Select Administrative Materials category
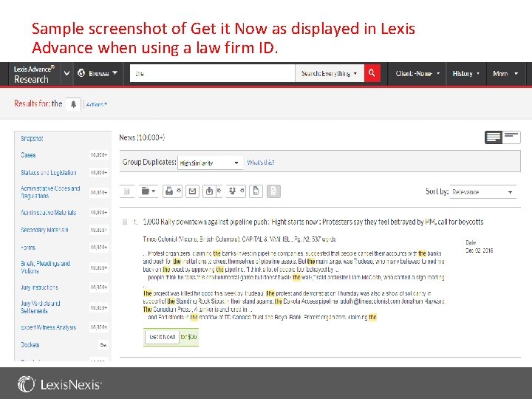 [x=48, y=212]
